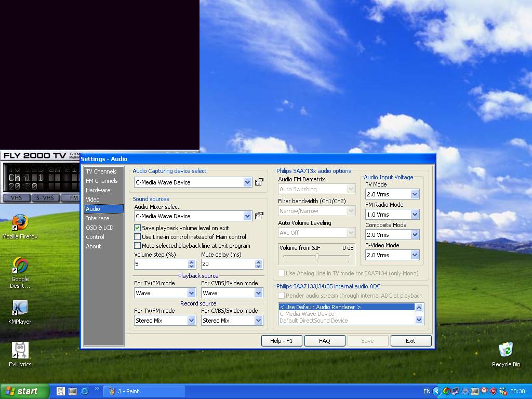Launch KMPlayer from desktop
The image size is (532, 399).
[20, 308]
